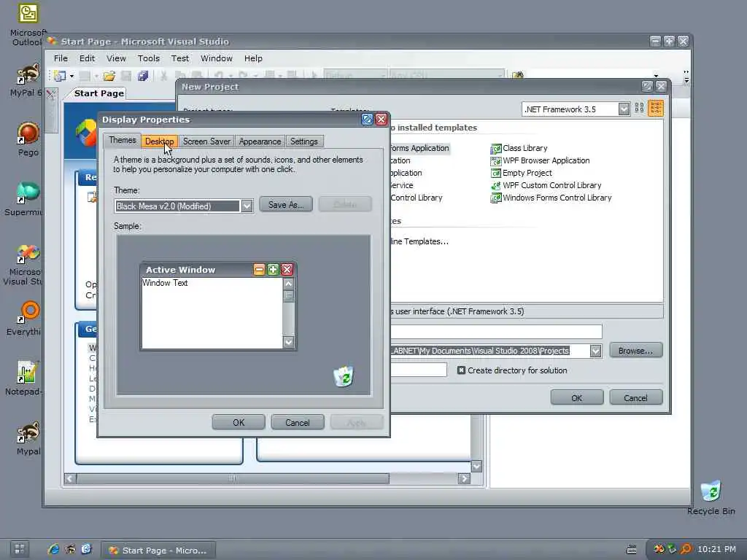
Task: Click the Active Window title in sample preview
Action: 181,270
